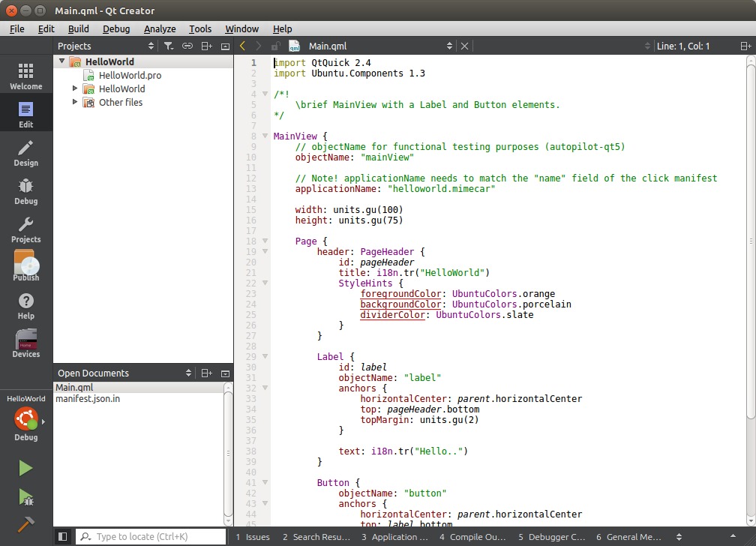This screenshot has width=756, height=546.
Task: Start debugging with play-bug button
Action: [25, 496]
